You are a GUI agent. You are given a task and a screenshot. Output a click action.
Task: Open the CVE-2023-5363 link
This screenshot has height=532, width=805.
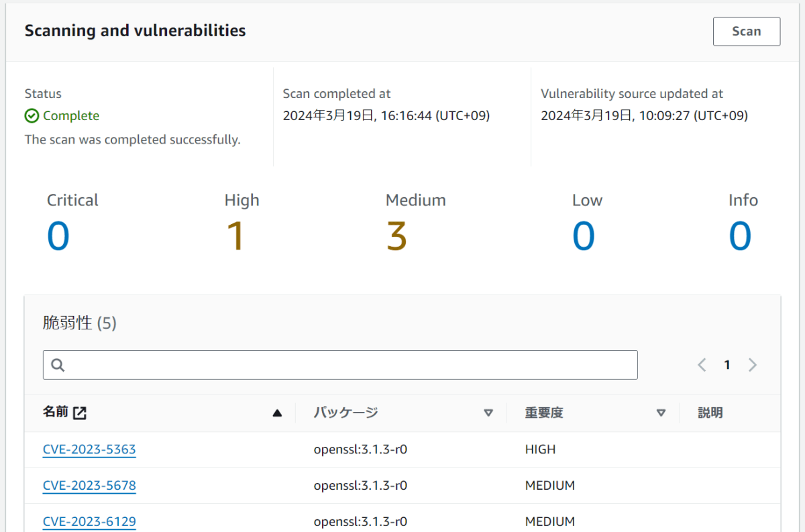click(89, 449)
